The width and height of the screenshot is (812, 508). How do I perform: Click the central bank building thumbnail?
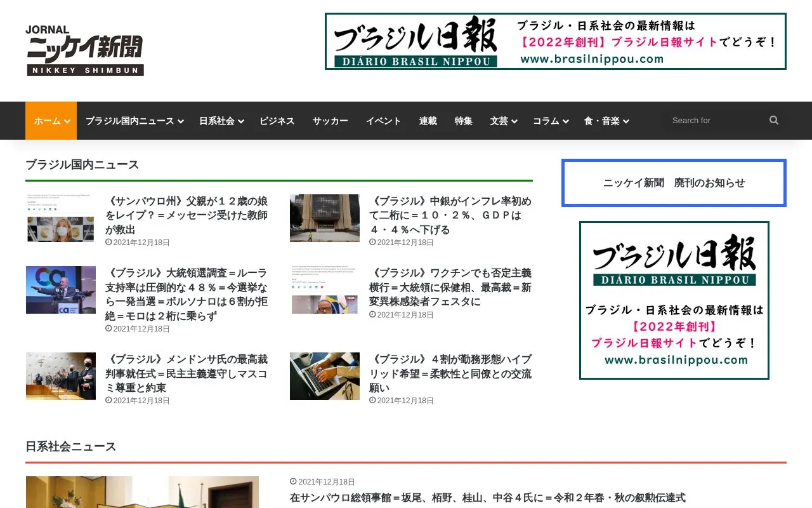pyautogui.click(x=325, y=218)
